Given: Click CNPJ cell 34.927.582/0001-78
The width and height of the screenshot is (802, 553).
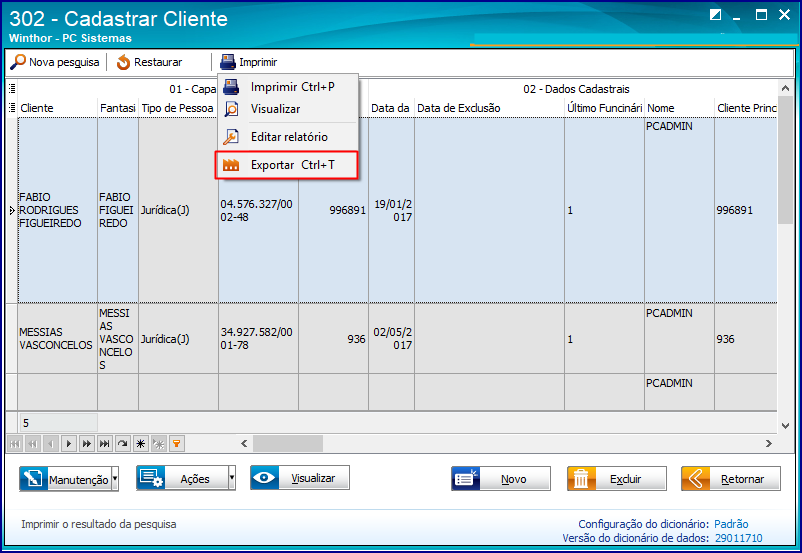Looking at the screenshot, I should (258, 339).
